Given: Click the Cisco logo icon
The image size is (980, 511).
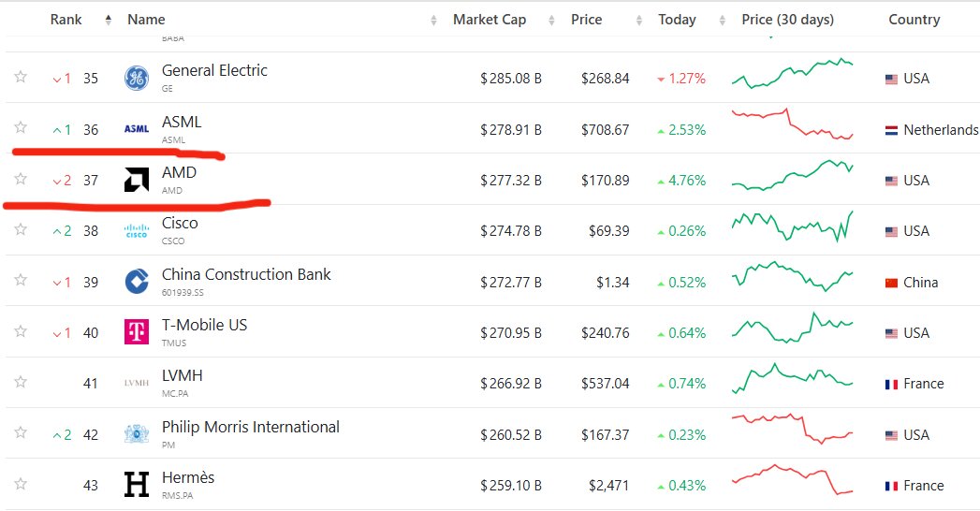Looking at the screenshot, I should [x=137, y=231].
